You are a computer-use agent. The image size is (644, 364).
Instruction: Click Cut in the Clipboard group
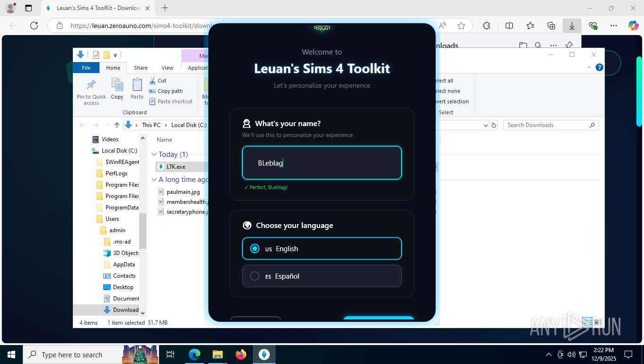[x=158, y=81]
